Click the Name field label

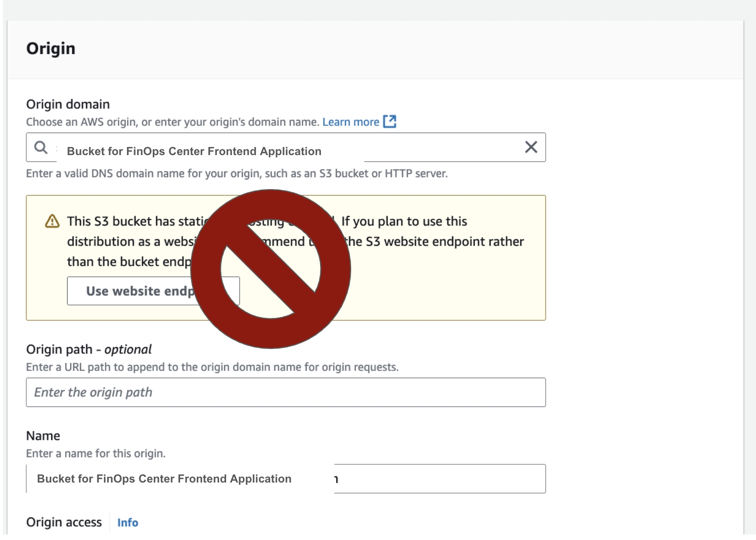point(43,436)
